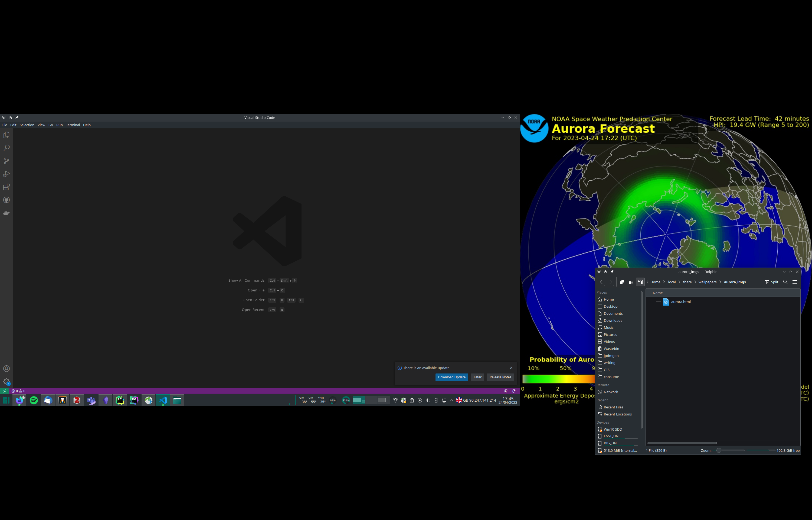Open the Dolphin hamburger menu
The image size is (812, 520).
(x=795, y=282)
